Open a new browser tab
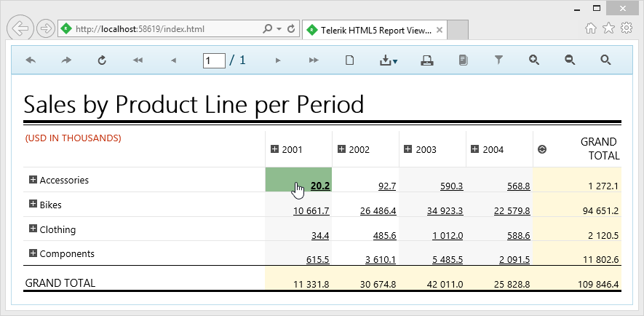Image resolution: width=644 pixels, height=316 pixels. click(458, 30)
